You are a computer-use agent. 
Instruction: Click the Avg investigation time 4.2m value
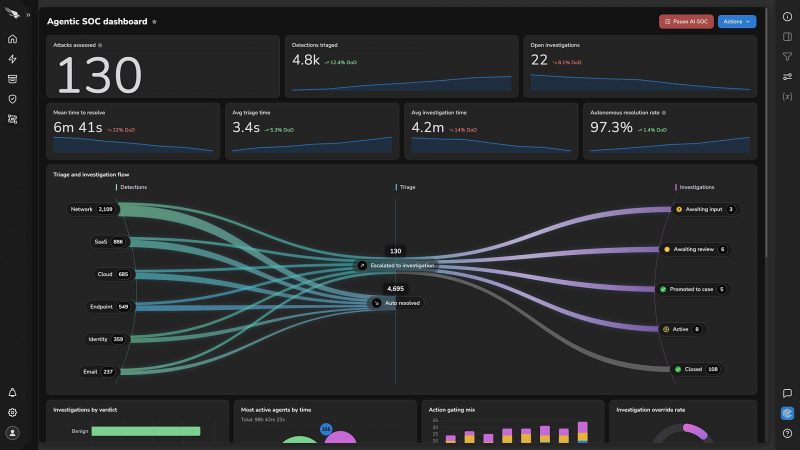[x=428, y=128]
